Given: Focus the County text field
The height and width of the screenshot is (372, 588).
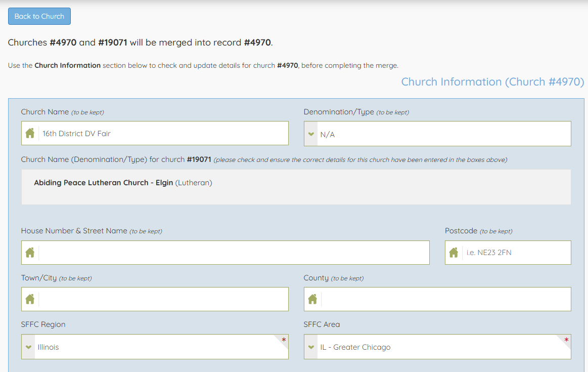Looking at the screenshot, I should coord(445,299).
